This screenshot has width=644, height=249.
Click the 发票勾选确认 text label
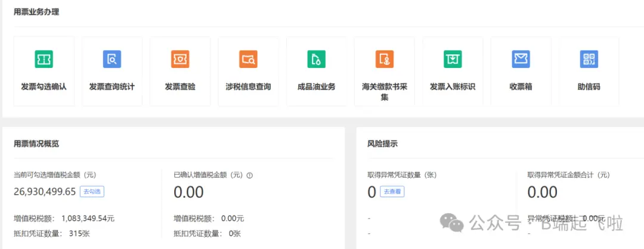(x=44, y=87)
